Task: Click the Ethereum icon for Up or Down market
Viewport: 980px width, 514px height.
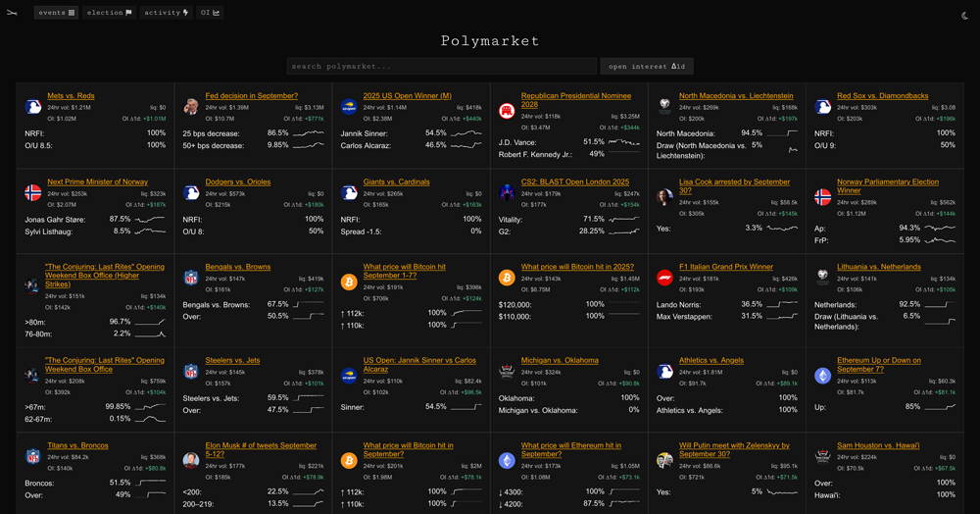Action: point(822,375)
